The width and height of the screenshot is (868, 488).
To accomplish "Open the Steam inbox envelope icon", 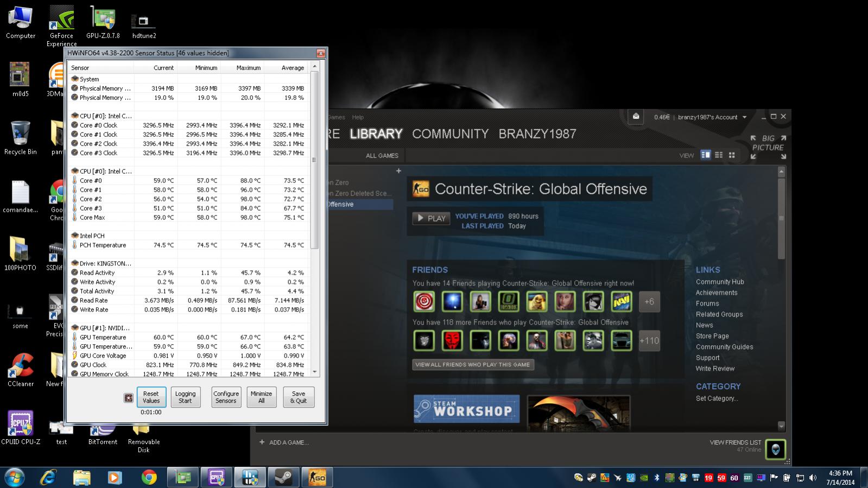I will pyautogui.click(x=636, y=116).
